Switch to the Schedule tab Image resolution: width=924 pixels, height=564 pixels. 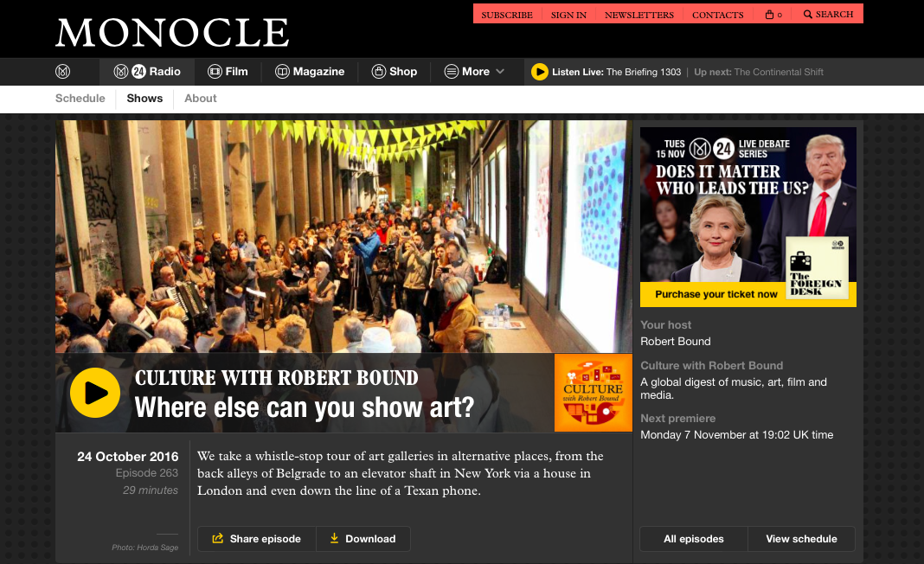pyautogui.click(x=80, y=99)
